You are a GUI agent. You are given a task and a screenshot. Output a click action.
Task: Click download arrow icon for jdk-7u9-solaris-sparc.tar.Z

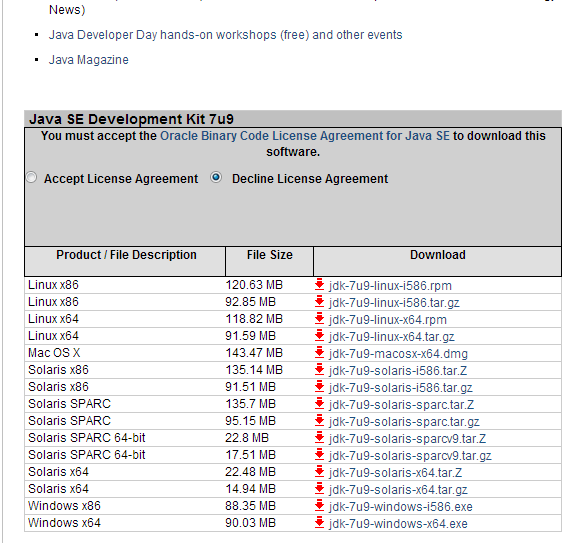[x=319, y=404]
